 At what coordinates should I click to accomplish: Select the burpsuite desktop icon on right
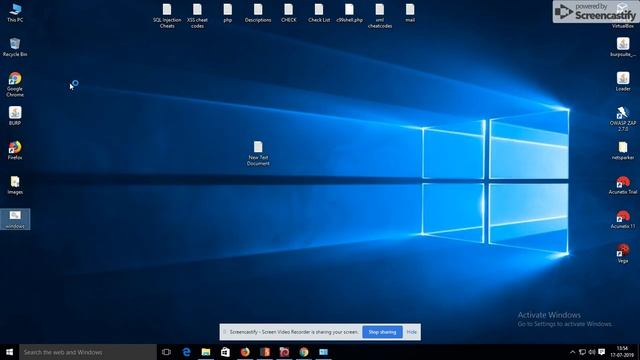623,47
